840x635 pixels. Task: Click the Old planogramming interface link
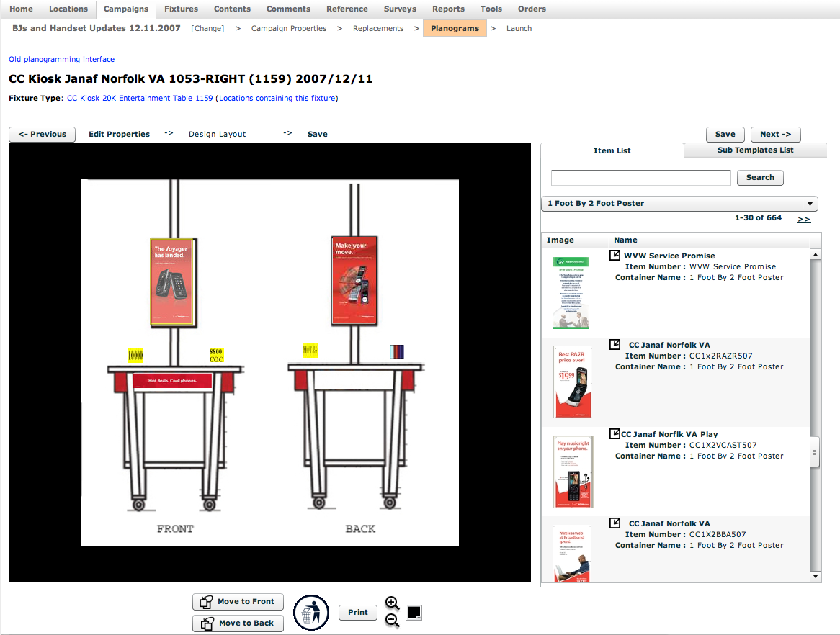pyautogui.click(x=61, y=59)
